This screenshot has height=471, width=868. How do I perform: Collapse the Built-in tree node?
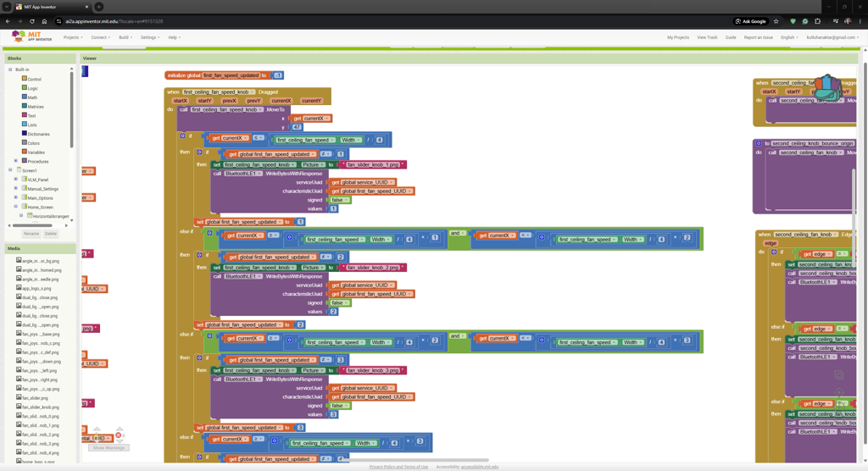pyautogui.click(x=10, y=69)
